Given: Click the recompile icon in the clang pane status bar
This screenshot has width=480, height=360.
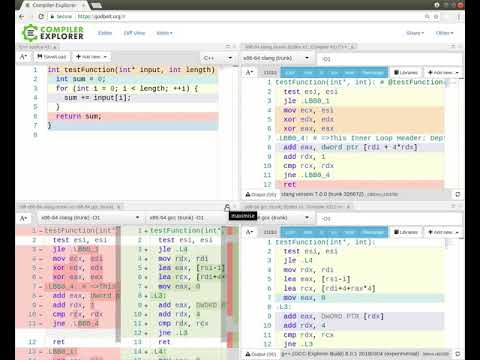Looking at the screenshot, I should 458,194.
